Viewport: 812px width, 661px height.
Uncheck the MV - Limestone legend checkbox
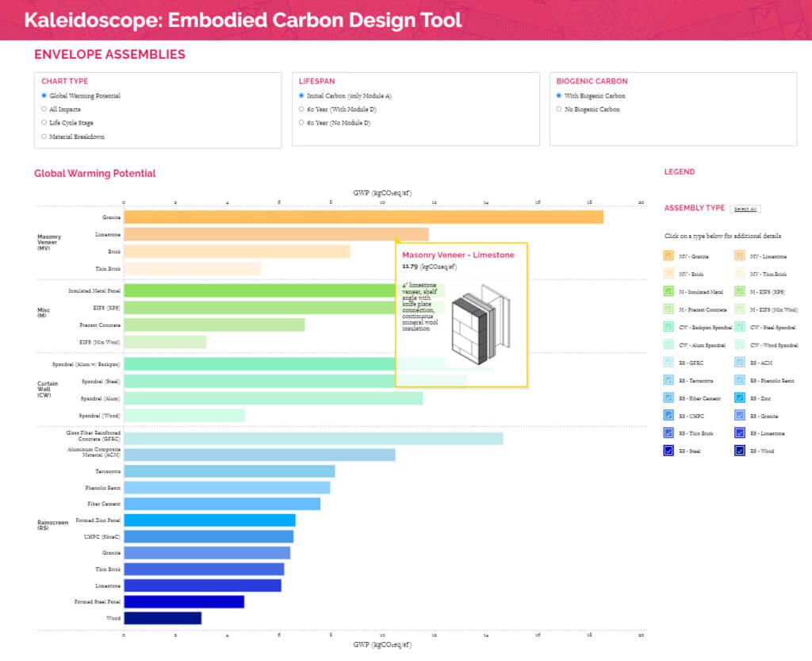[739, 256]
